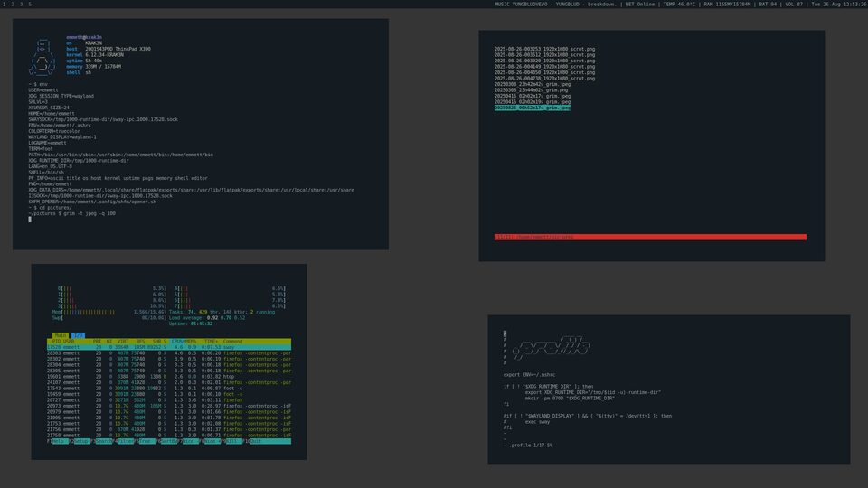Viewport: 868px width, 488px height.
Task: Sort by VIRT column header in htop
Action: [123, 342]
